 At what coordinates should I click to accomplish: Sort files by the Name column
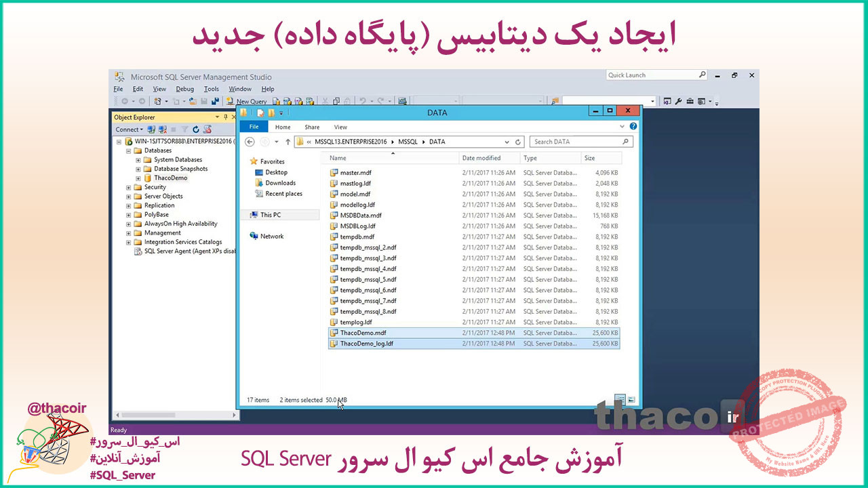pyautogui.click(x=391, y=158)
